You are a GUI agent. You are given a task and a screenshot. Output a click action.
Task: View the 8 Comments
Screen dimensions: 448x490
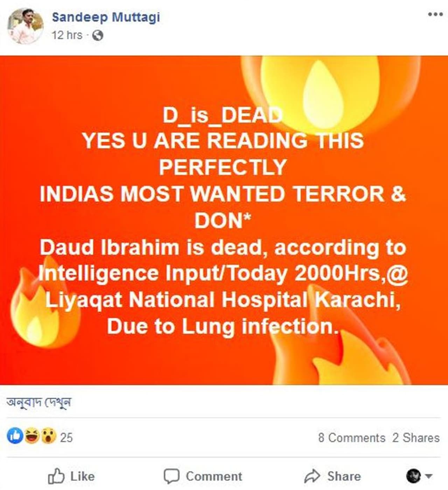pos(351,437)
